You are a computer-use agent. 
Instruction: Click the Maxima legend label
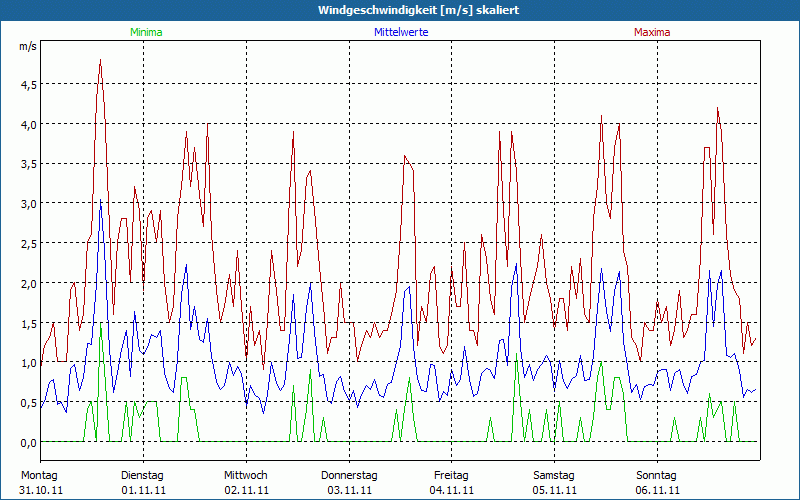coord(652,32)
